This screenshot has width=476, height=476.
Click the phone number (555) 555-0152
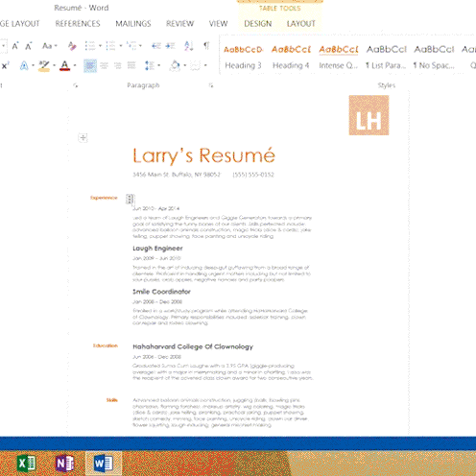[x=253, y=175]
